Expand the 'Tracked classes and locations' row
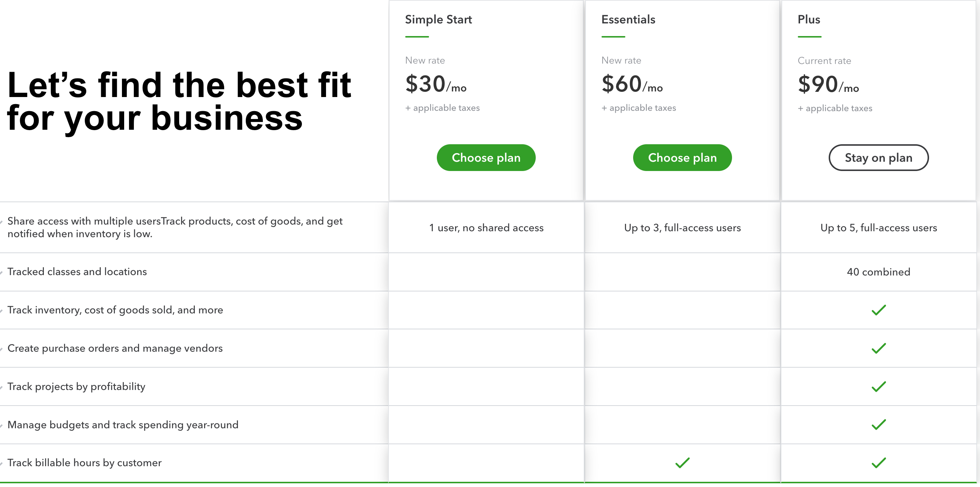 (2, 272)
